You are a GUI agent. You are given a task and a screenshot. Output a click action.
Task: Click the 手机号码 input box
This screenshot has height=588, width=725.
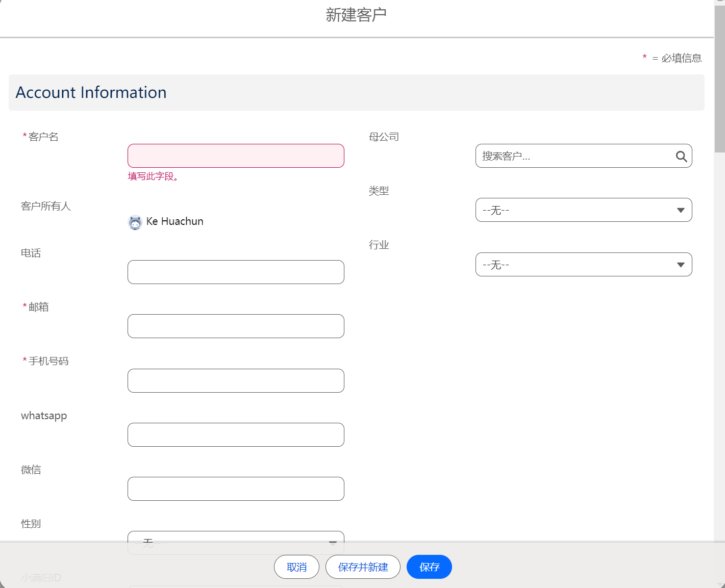[236, 381]
